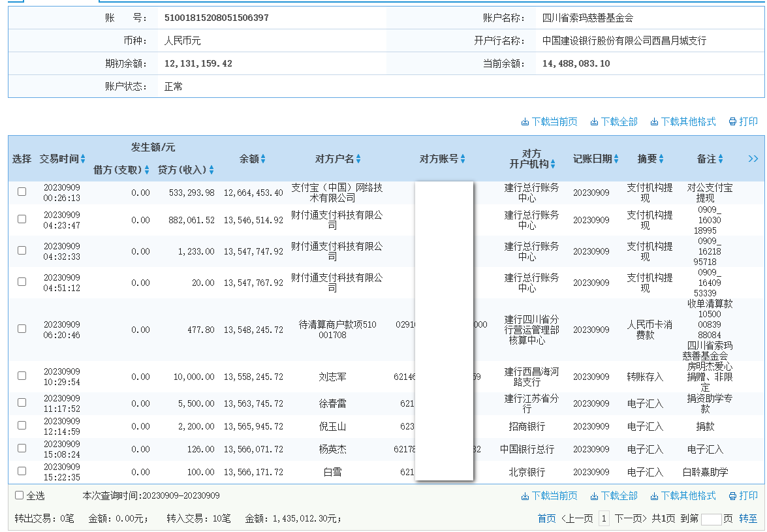Sort by remarks 备注 column arrows
767x532 pixels.
coord(721,159)
